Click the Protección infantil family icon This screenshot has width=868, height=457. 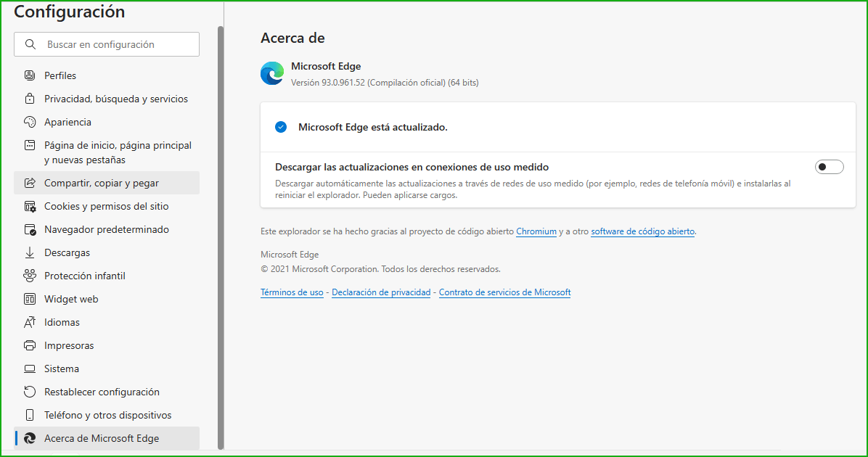click(x=30, y=276)
